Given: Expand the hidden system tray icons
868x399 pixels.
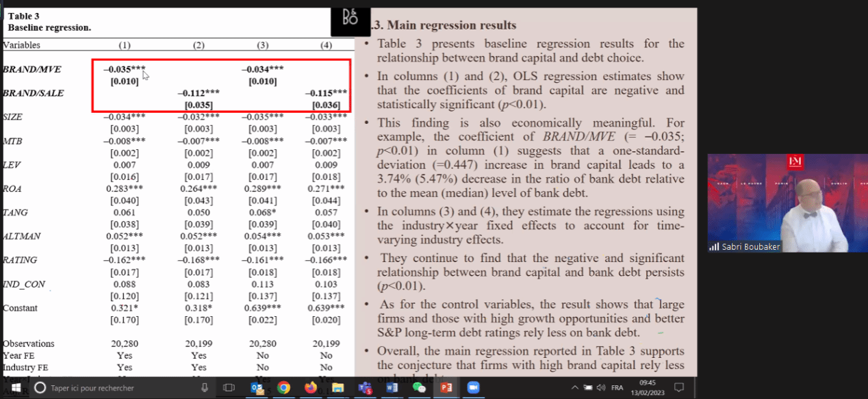Looking at the screenshot, I should [x=576, y=388].
